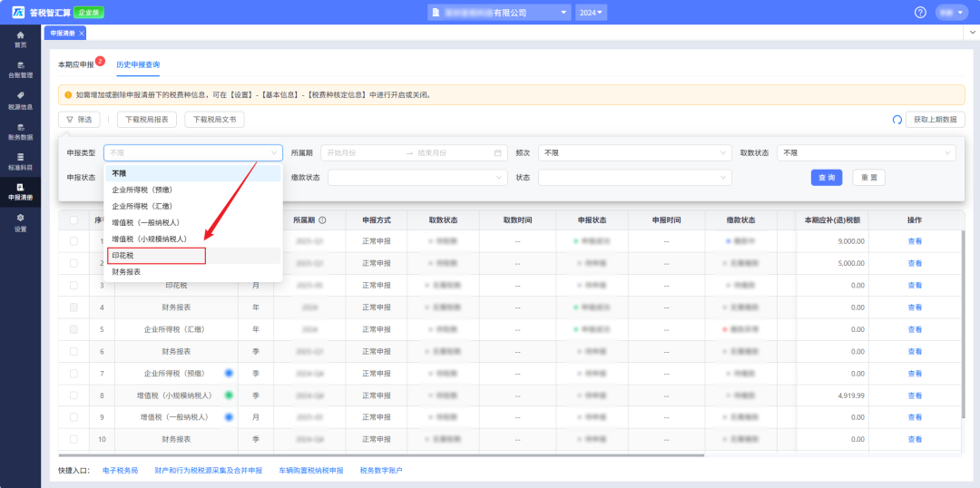This screenshot has height=488, width=980.
Task: Select 企业所得税（预缴）in the dropdown list
Action: [193, 190]
